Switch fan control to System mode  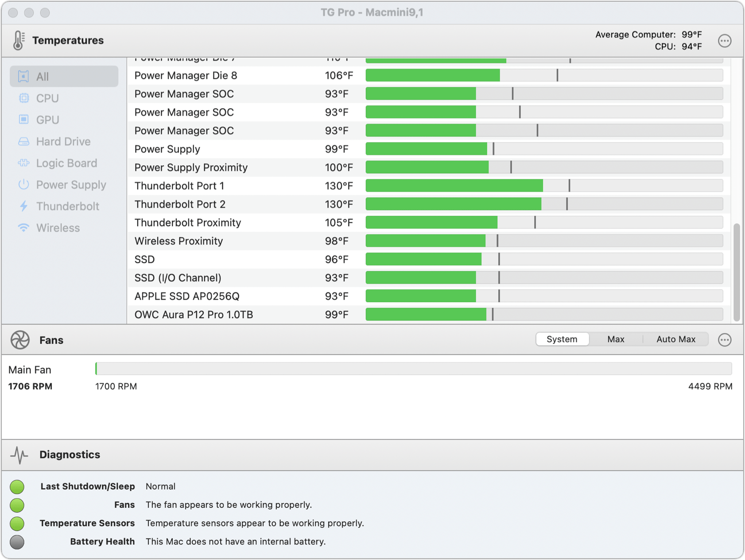562,339
